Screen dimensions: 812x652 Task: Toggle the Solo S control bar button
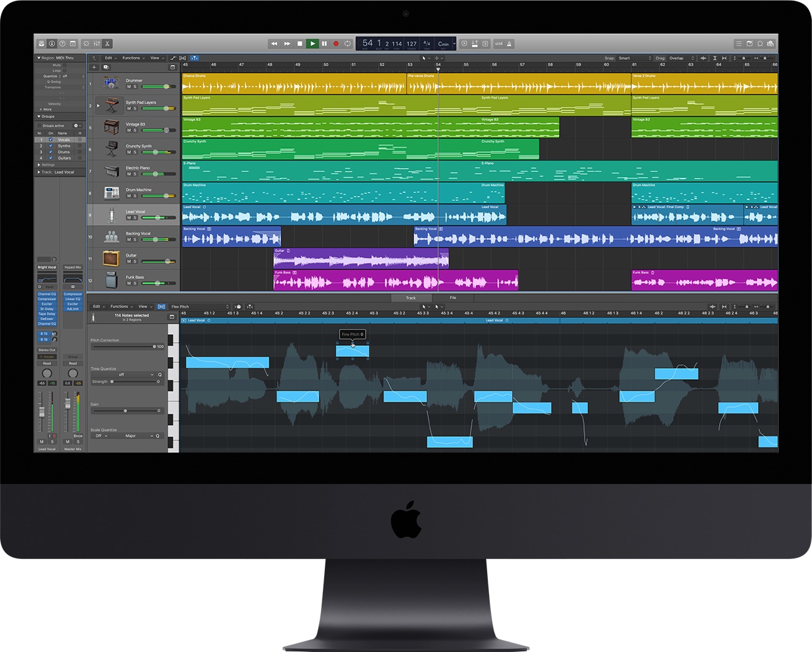pos(485,44)
